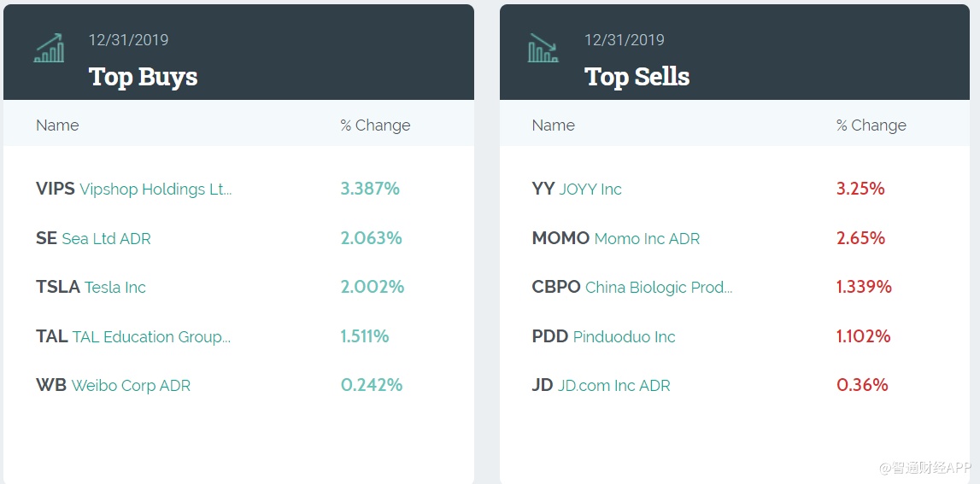Sort Top Buys by % Change column
This screenshot has width=980, height=484.
pyautogui.click(x=375, y=125)
